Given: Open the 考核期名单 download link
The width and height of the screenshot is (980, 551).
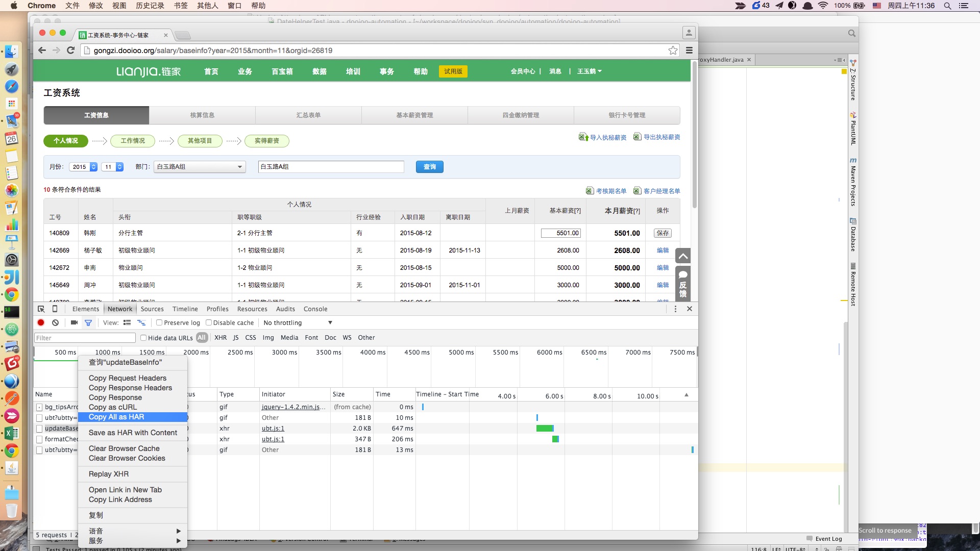Looking at the screenshot, I should (x=606, y=191).
